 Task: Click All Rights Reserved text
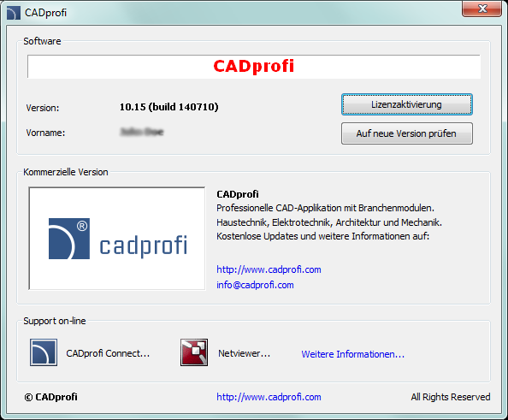[x=451, y=397]
